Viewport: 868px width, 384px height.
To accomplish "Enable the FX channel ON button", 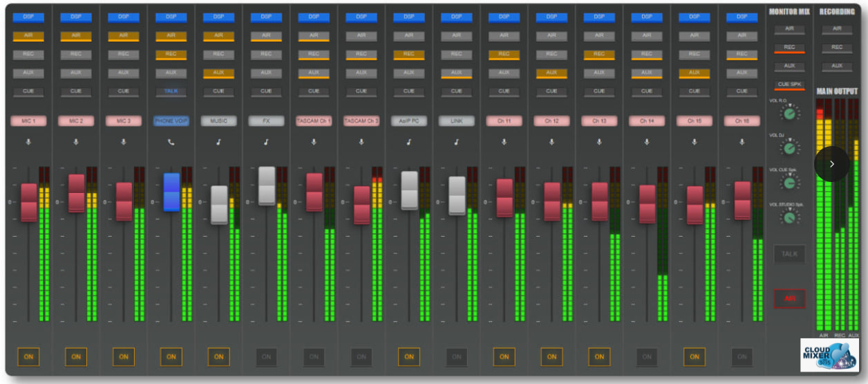I will 267,357.
